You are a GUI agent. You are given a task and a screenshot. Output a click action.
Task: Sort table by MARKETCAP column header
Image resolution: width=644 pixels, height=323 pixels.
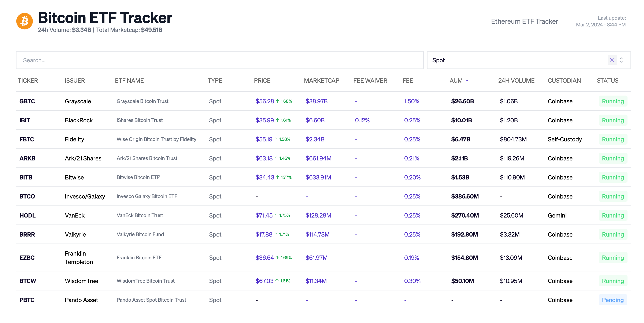point(322,81)
